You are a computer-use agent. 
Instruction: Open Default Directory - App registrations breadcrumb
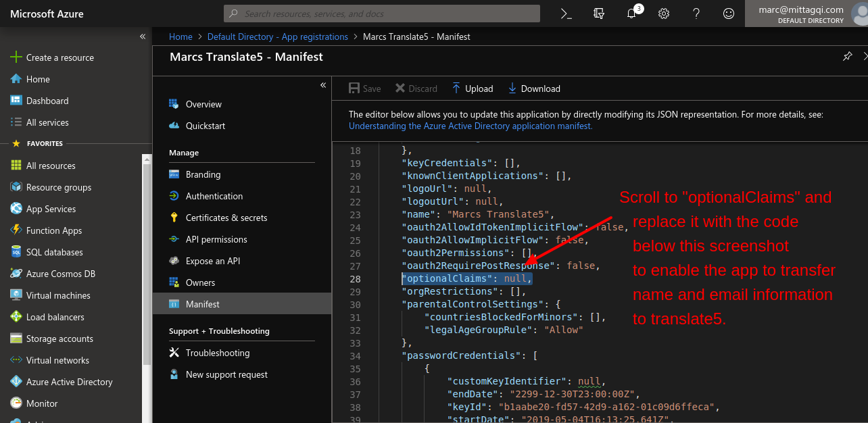tap(278, 36)
